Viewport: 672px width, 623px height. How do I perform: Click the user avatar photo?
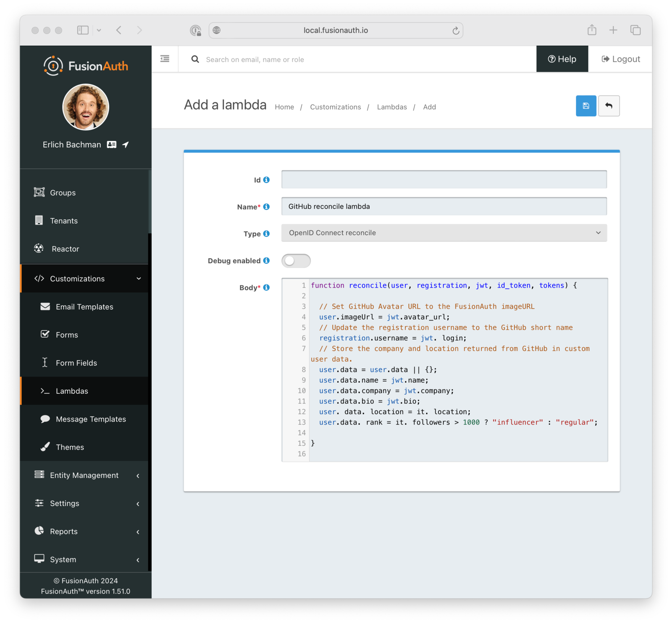[x=86, y=107]
